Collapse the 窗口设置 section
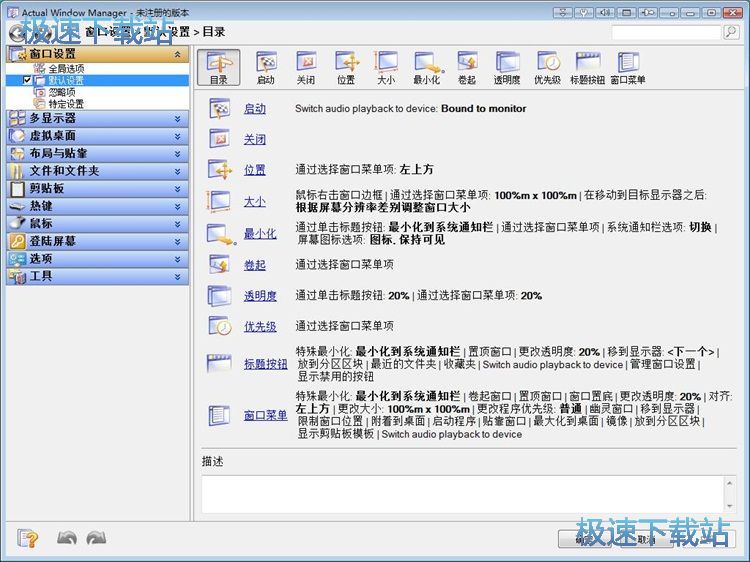The width and height of the screenshot is (750, 562). (178, 54)
